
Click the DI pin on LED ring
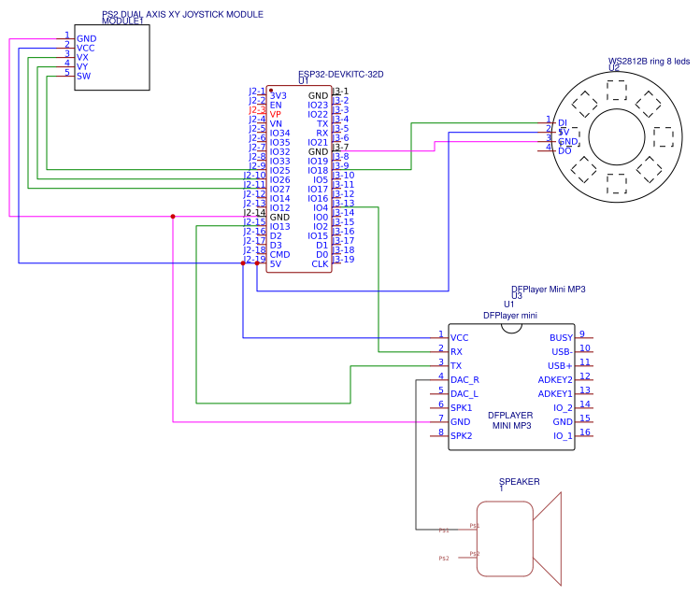tap(563, 123)
